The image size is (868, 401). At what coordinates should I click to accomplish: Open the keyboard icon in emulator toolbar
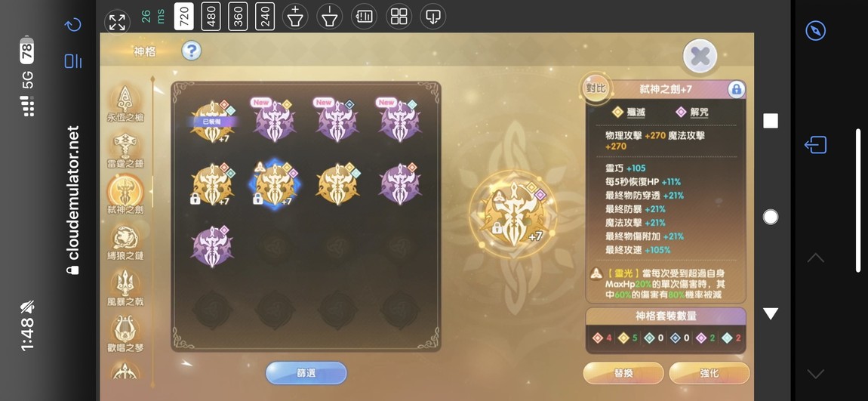364,17
